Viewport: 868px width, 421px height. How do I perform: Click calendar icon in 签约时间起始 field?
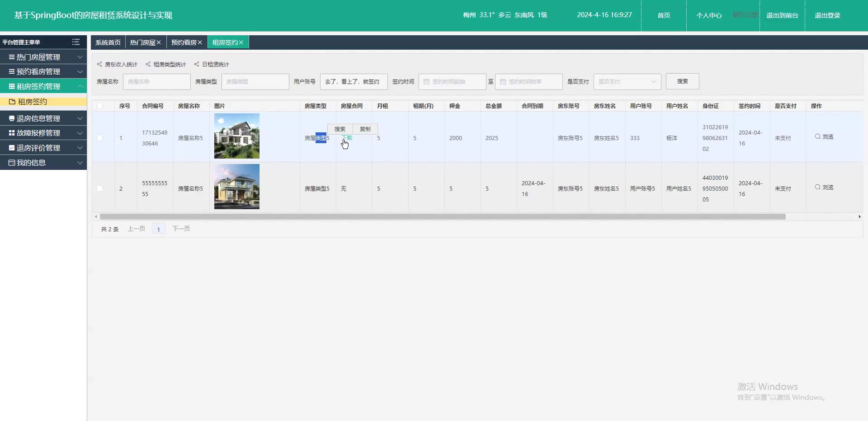coord(426,82)
